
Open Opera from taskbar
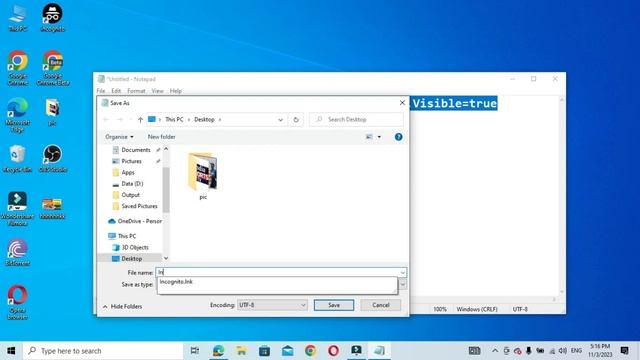click(333, 351)
